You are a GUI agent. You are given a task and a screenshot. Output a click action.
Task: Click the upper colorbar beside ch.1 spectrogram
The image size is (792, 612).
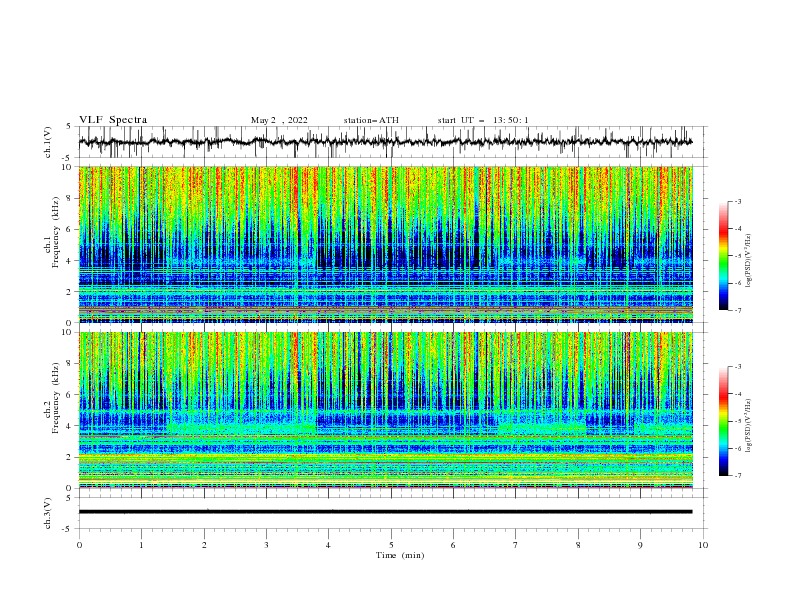coord(723,256)
